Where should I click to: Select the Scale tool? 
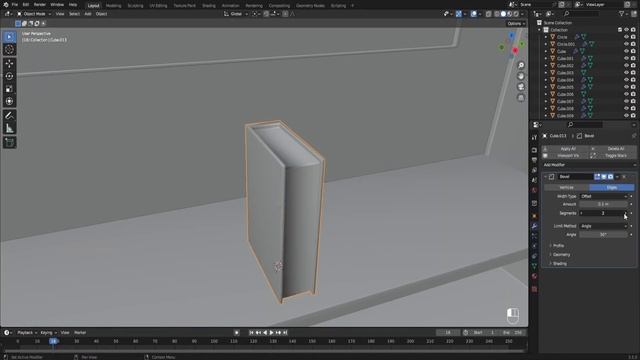9,89
